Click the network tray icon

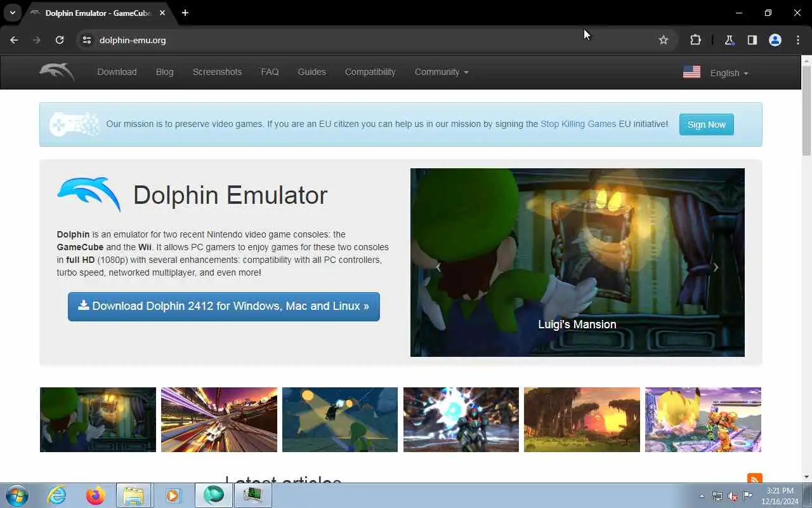pos(717,496)
